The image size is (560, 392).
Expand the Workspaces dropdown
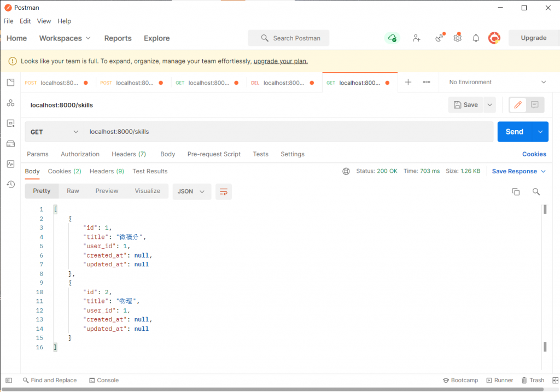65,38
